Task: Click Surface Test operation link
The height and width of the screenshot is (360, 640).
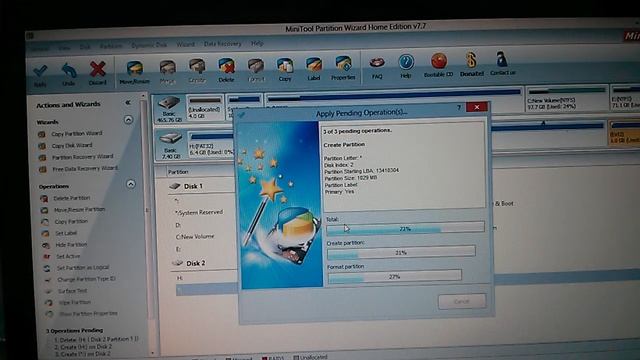Action: coord(72,291)
